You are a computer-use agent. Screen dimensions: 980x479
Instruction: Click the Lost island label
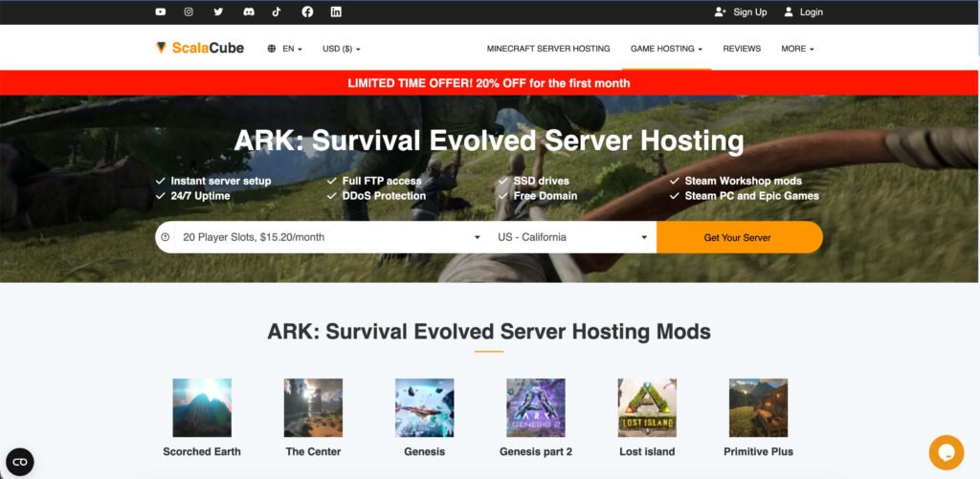(x=647, y=451)
